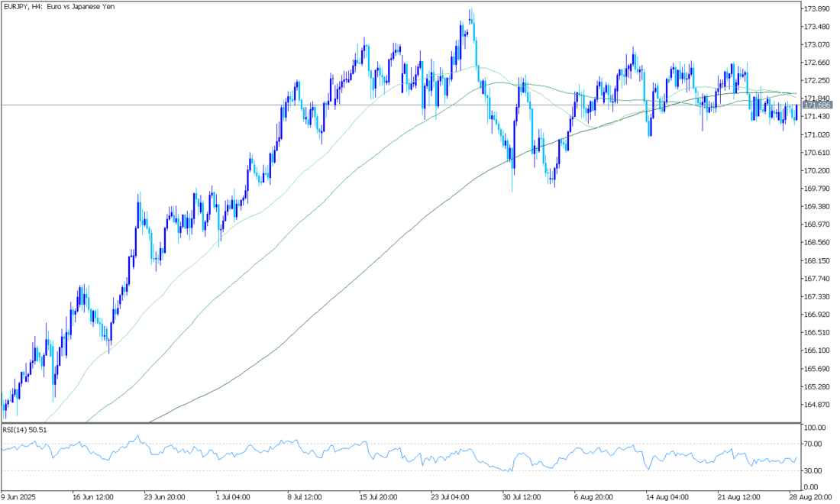
Task: Click the 171.020 price axis label
Action: [817, 134]
